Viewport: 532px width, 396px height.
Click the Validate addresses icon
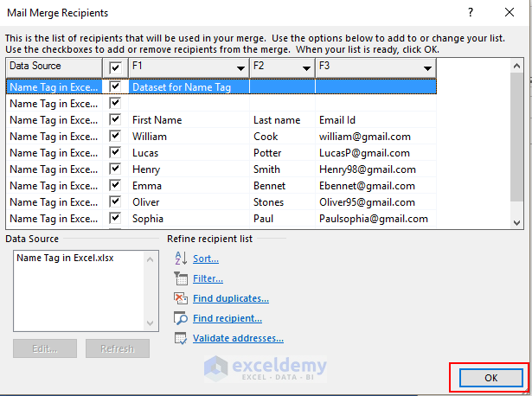tap(181, 338)
